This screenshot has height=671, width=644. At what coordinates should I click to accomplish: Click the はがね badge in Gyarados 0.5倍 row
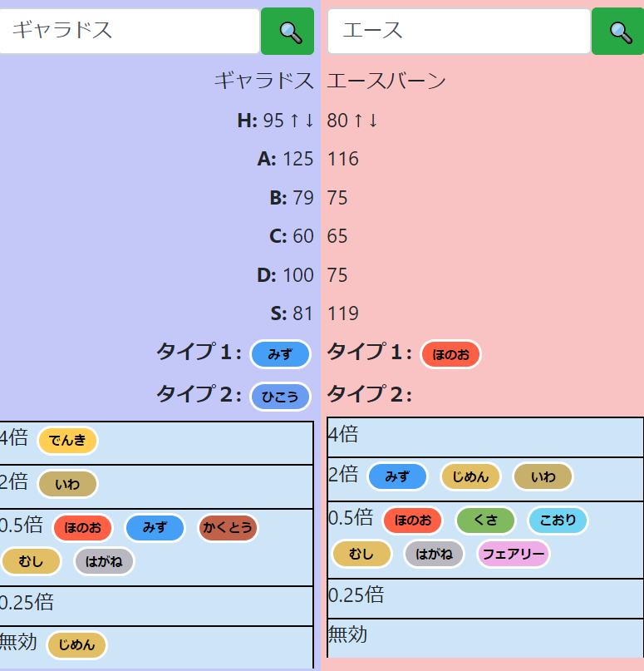point(104,561)
